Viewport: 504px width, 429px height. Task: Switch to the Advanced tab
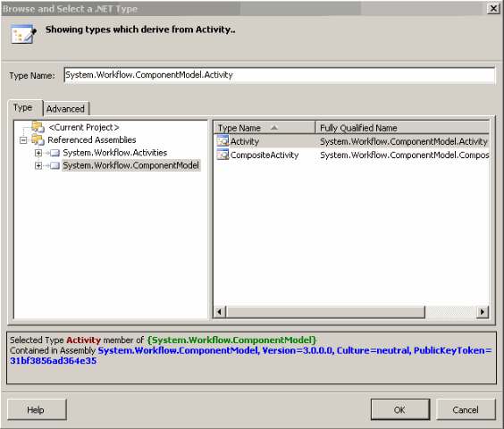pyautogui.click(x=66, y=109)
